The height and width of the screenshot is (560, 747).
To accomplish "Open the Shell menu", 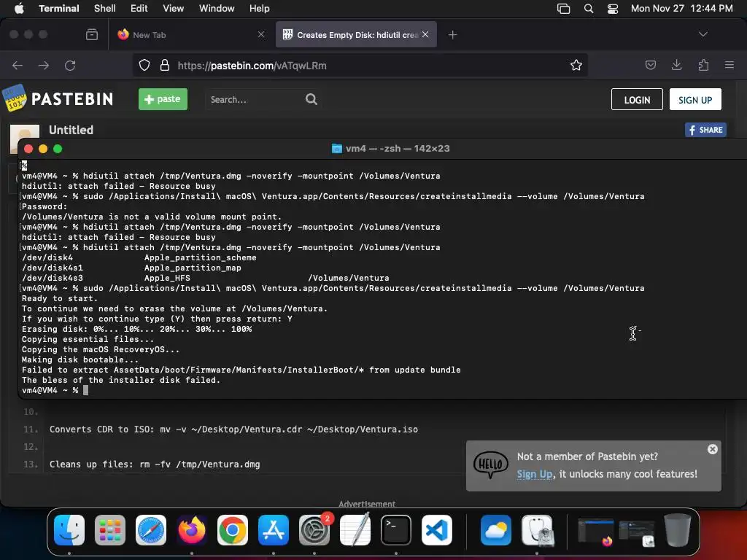I will [105, 8].
